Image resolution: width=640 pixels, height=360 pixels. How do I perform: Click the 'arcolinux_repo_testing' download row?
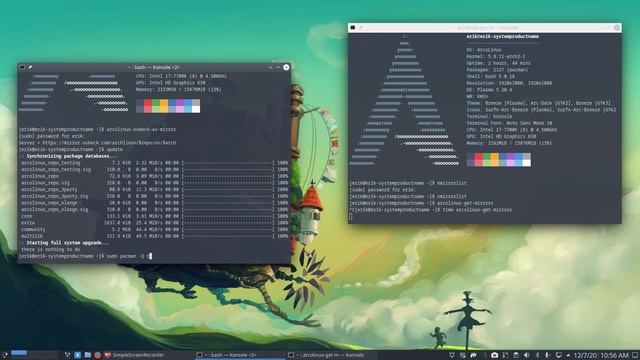154,163
